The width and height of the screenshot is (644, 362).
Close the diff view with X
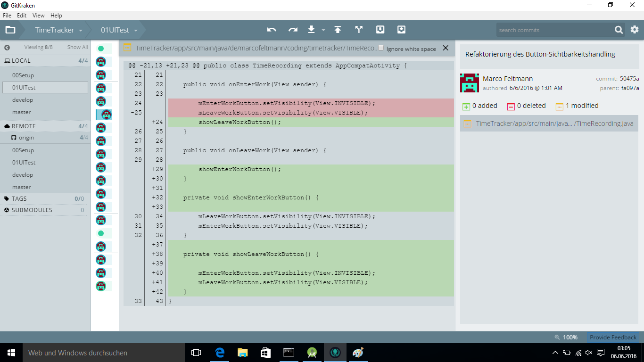pos(446,48)
